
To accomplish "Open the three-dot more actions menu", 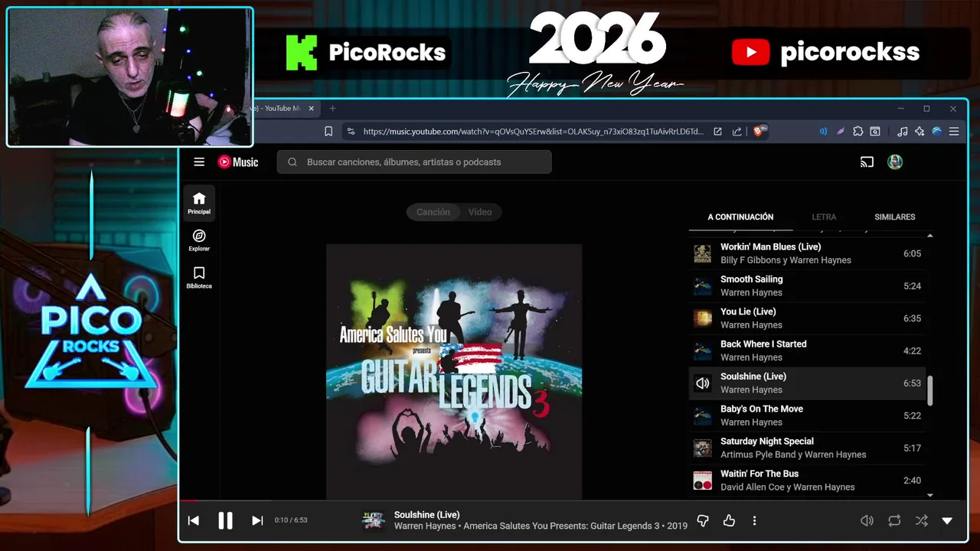I will click(754, 520).
